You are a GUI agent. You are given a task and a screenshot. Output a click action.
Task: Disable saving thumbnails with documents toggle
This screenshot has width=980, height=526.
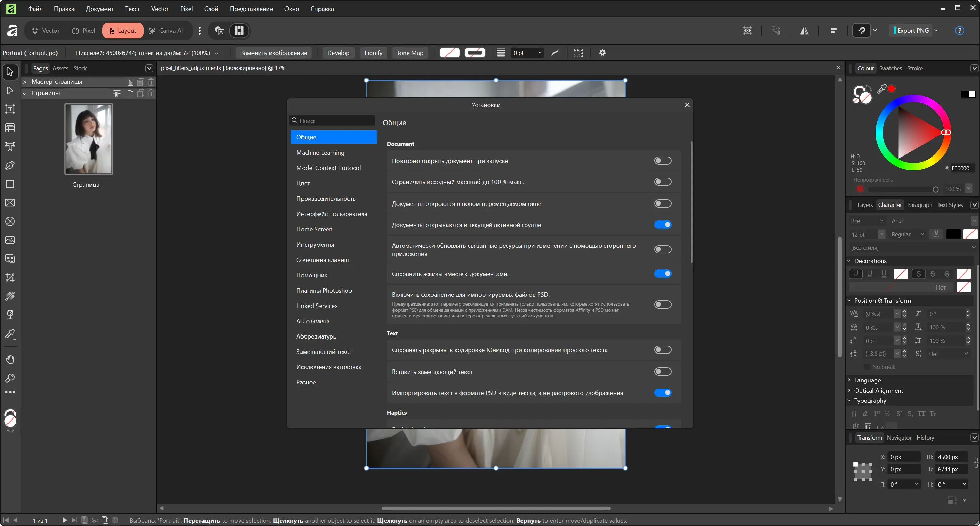click(x=662, y=274)
